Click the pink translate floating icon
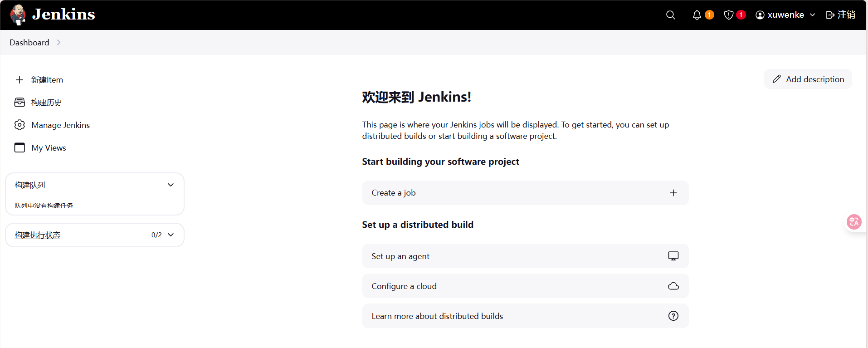Image resolution: width=868 pixels, height=348 pixels. pyautogui.click(x=854, y=222)
